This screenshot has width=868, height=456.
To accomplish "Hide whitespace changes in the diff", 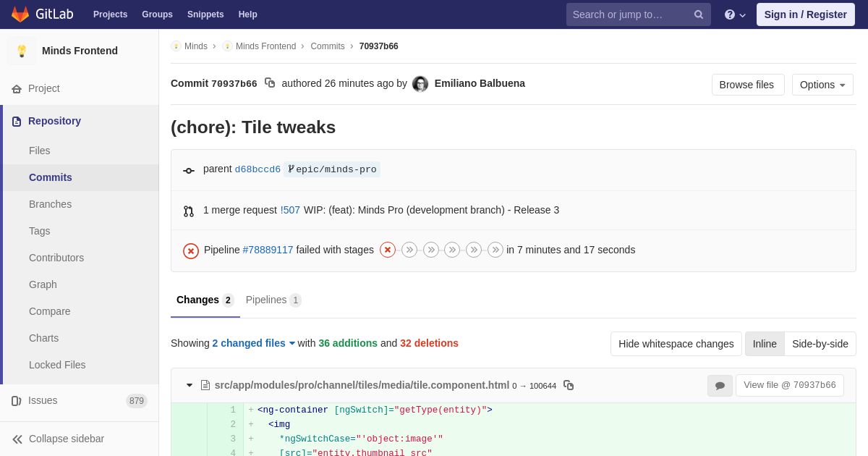I will [x=676, y=344].
